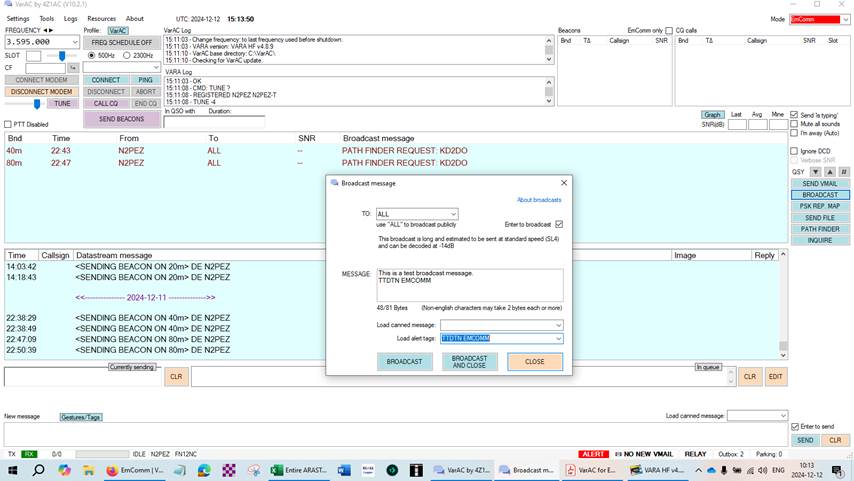Screen dimensions: 854x481
Task: Click the frequency left arrow next to FREQUENCY
Action: [45, 31]
